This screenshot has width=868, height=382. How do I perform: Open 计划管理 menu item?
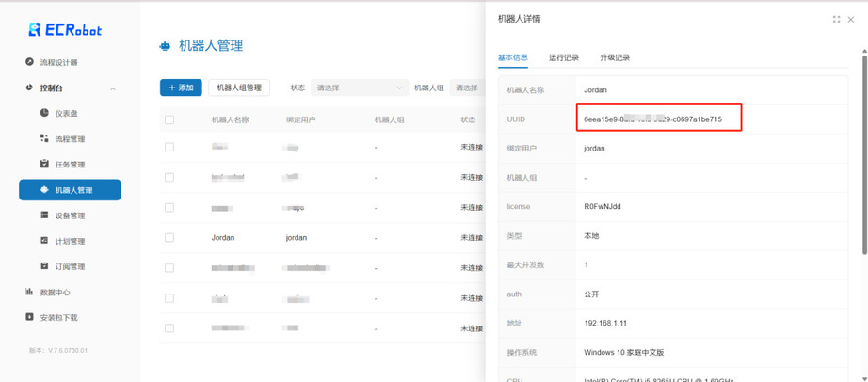click(70, 241)
